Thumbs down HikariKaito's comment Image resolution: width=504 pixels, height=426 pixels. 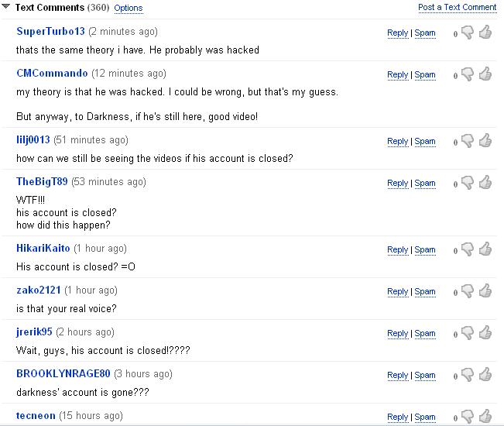click(468, 249)
